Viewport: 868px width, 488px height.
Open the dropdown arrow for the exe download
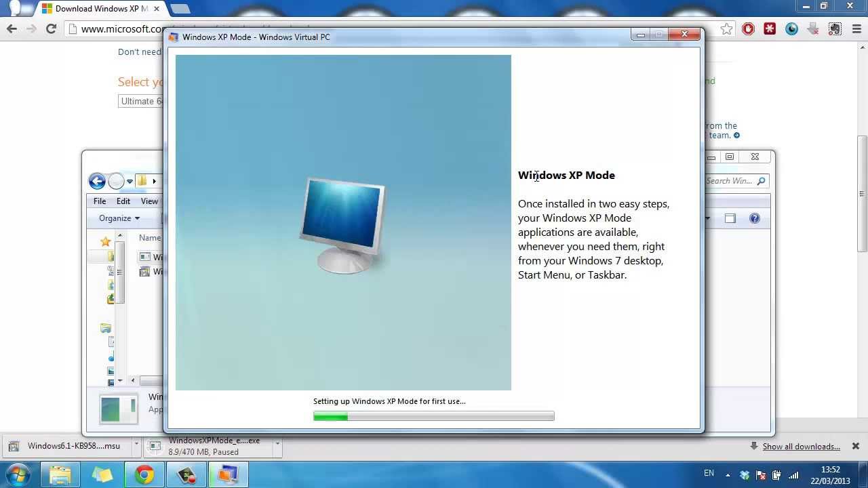coord(277,446)
